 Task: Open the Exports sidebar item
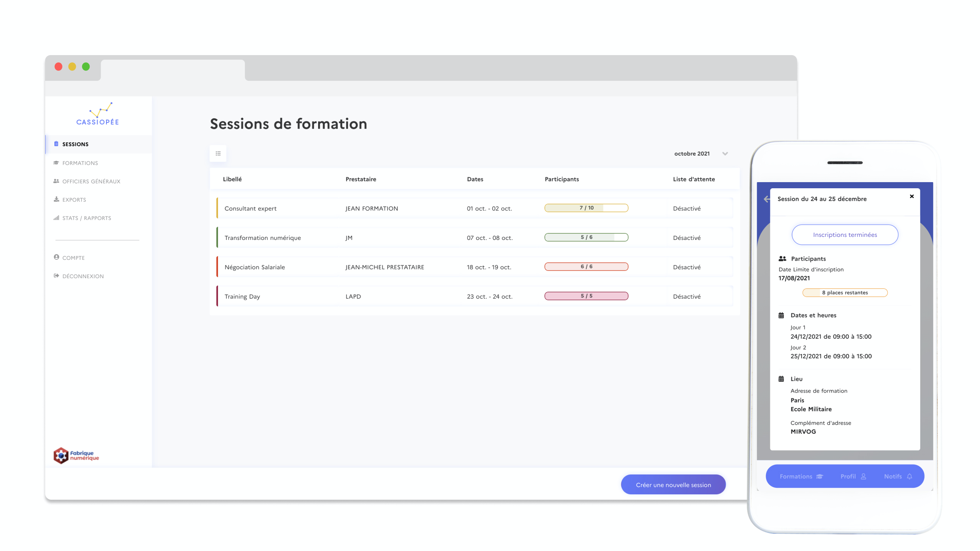pyautogui.click(x=74, y=200)
